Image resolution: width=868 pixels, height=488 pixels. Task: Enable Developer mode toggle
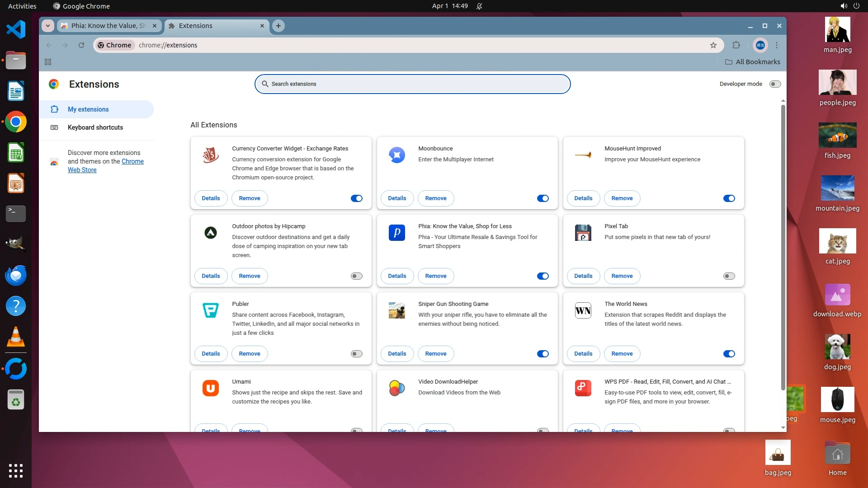point(775,84)
